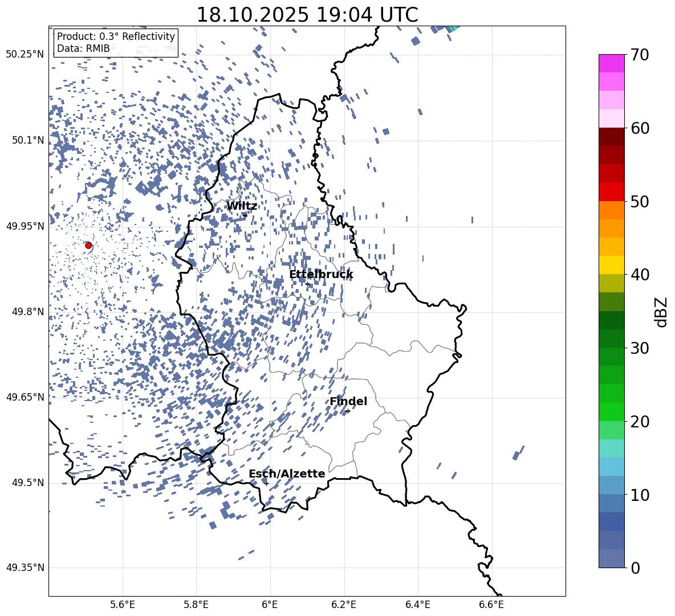Image resolution: width=675 pixels, height=616 pixels.
Task: Click the yellow colorbar segment above 40
Action: (611, 265)
